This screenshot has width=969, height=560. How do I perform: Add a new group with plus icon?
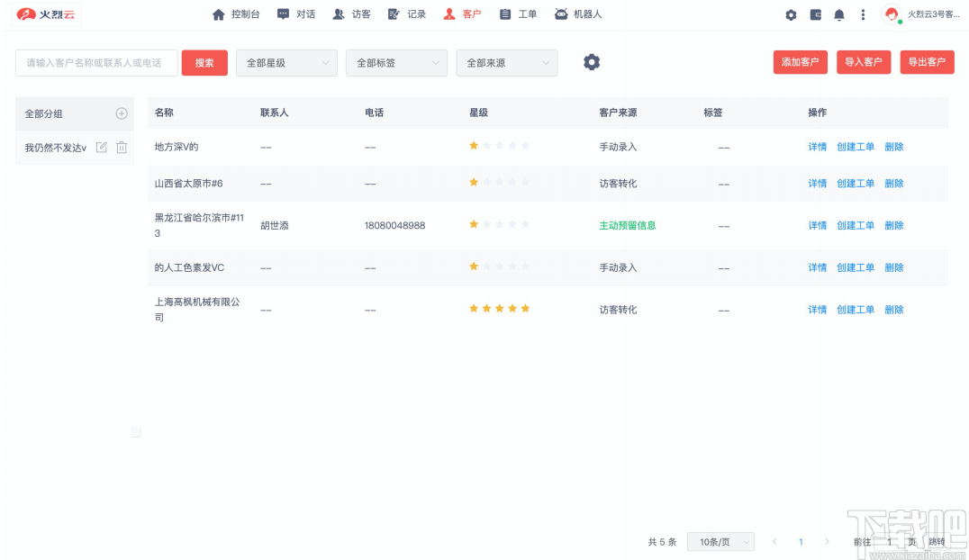(122, 113)
